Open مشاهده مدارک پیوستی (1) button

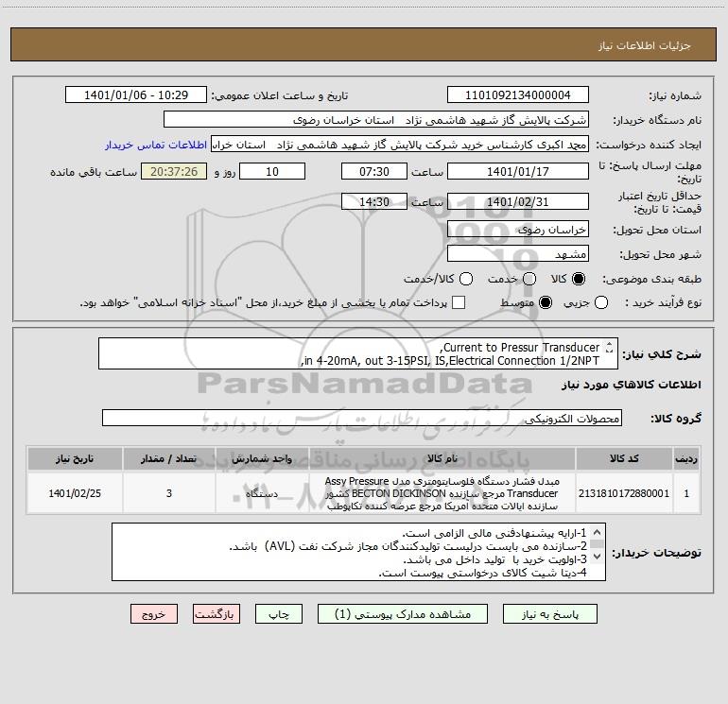403,614
